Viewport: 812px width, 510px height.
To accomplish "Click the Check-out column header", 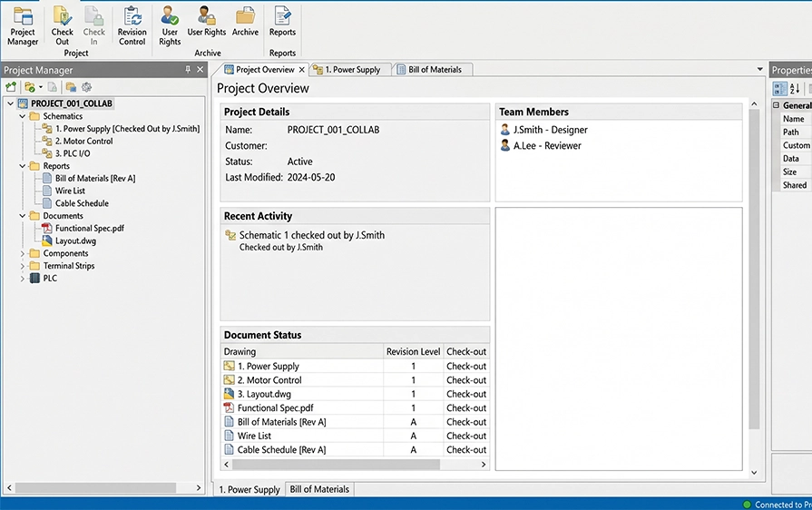I will tap(466, 351).
